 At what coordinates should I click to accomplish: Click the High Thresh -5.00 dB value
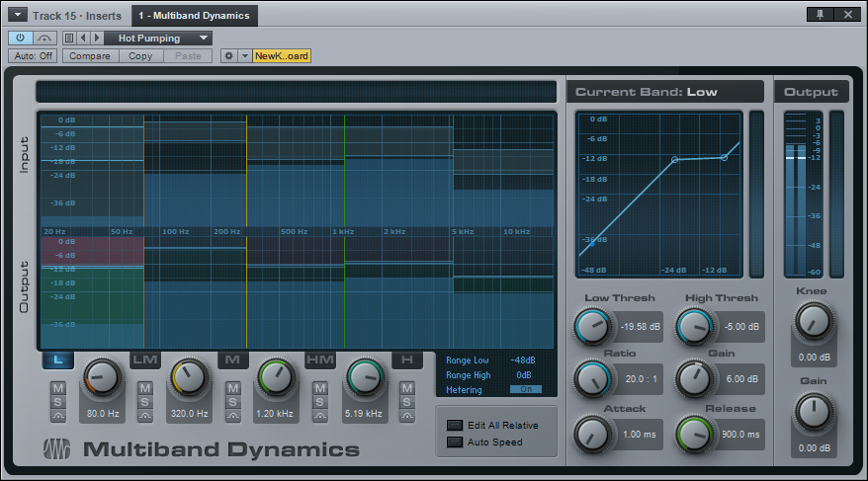pos(741,327)
